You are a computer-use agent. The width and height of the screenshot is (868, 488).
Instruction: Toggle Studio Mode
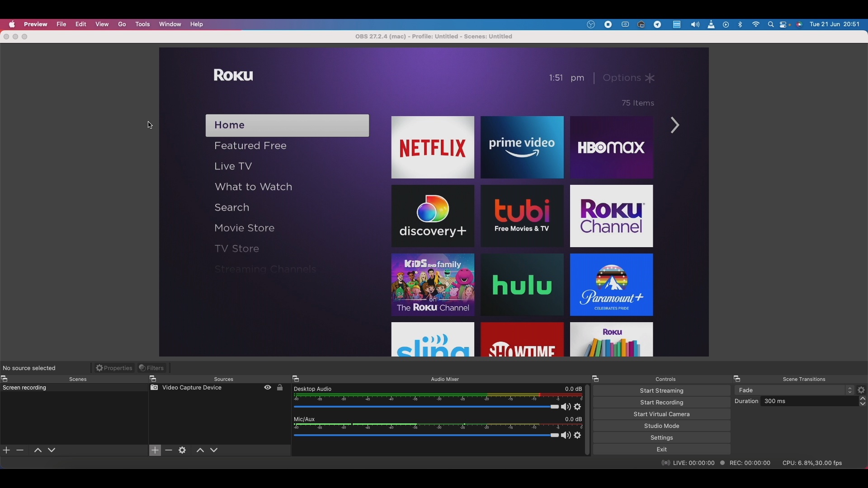[662, 426]
